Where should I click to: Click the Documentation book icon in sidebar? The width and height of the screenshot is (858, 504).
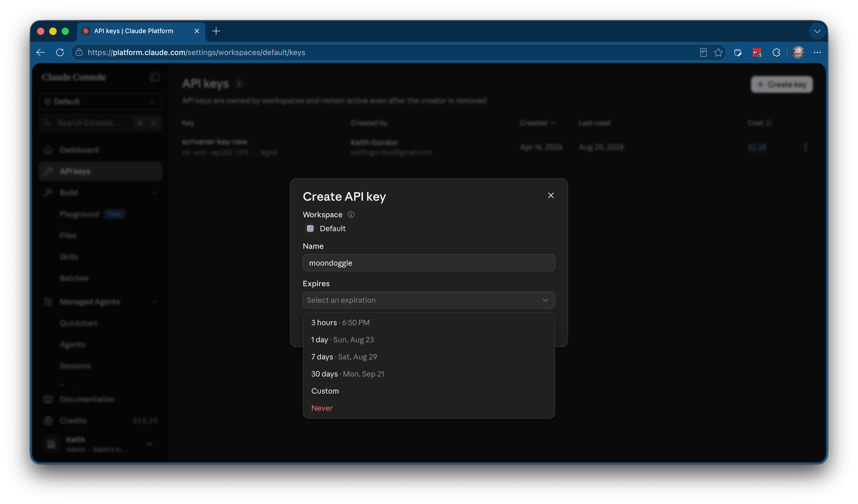click(x=48, y=399)
